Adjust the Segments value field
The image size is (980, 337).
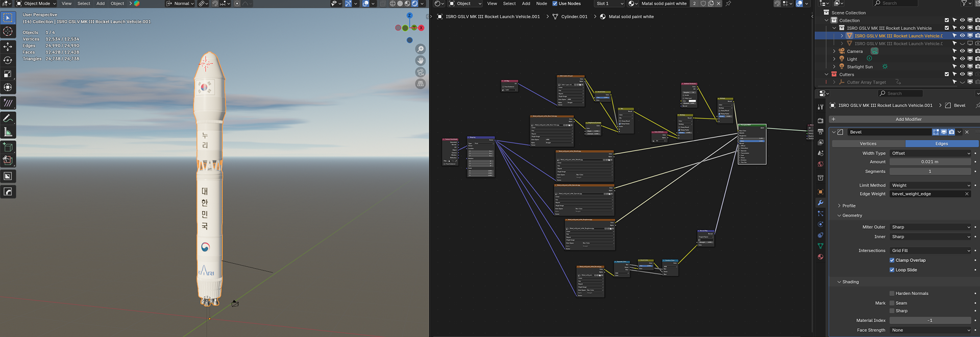(930, 172)
